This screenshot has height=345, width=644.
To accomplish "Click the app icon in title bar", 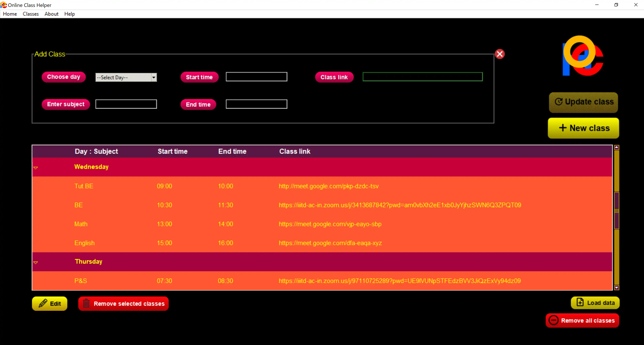I will [4, 5].
